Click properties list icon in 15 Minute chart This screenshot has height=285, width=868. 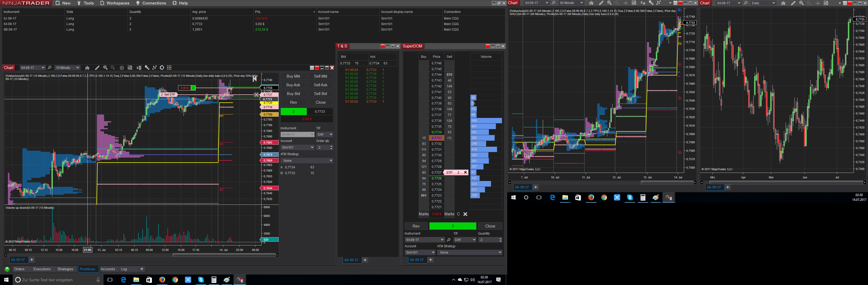pos(170,68)
